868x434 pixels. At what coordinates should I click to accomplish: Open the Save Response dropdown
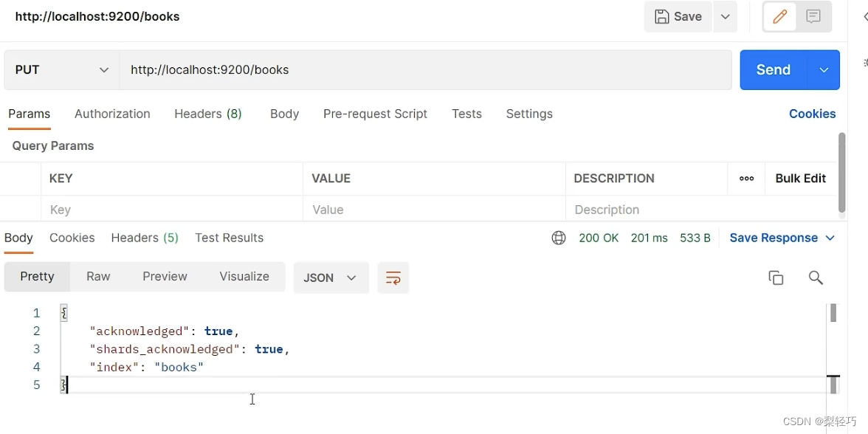[x=782, y=238]
